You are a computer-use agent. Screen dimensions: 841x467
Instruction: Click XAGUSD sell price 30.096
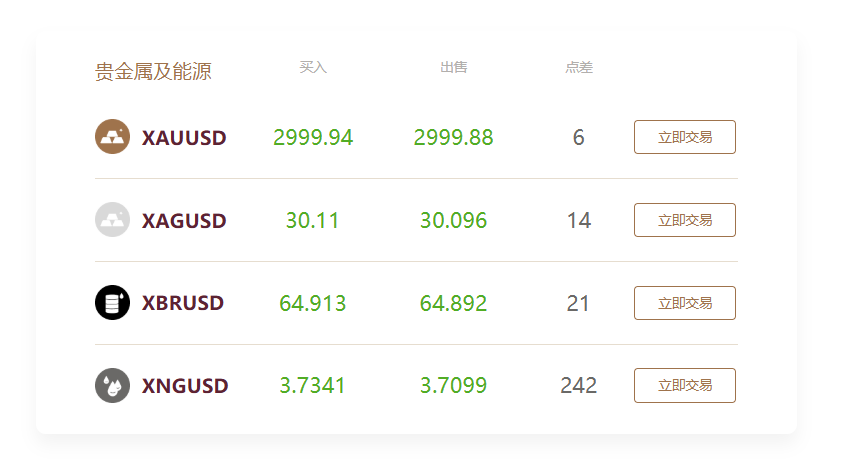453,221
